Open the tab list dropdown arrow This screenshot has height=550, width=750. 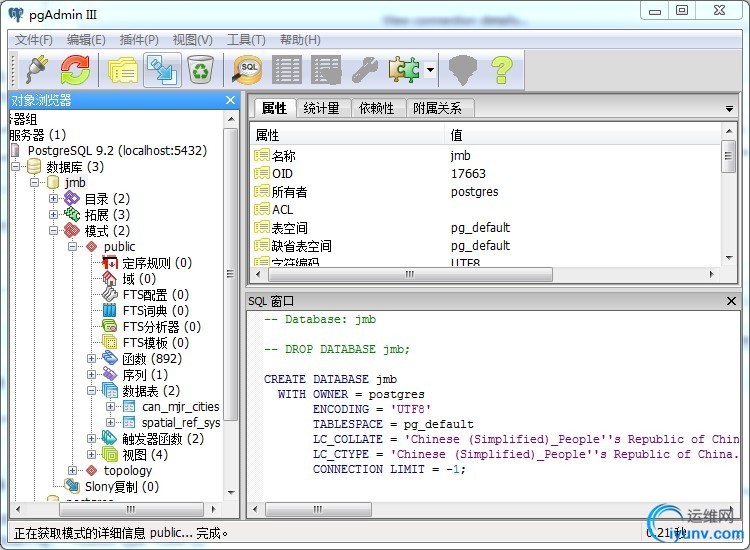coord(729,109)
